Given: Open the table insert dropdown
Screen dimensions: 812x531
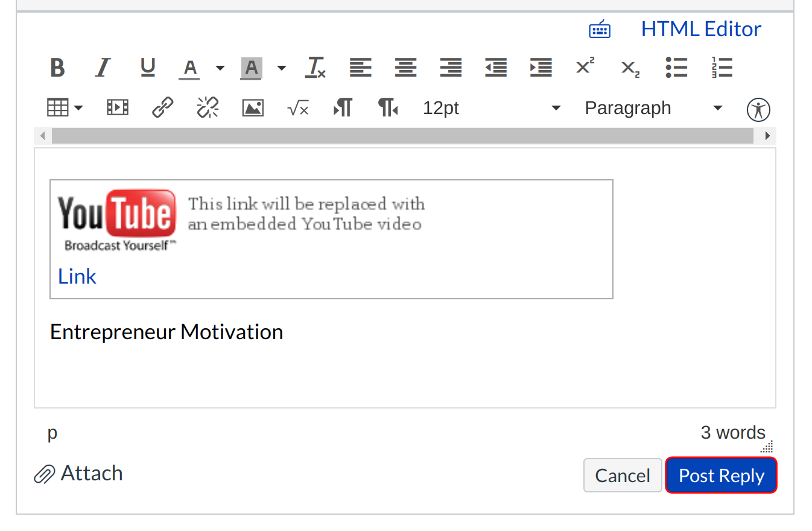Looking at the screenshot, I should [65, 109].
